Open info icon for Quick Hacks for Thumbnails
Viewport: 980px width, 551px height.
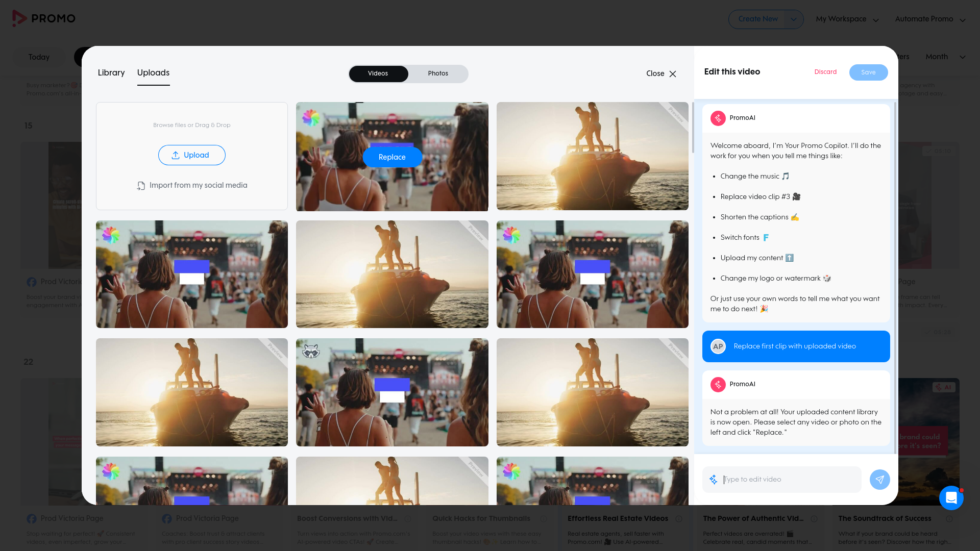pyautogui.click(x=544, y=518)
